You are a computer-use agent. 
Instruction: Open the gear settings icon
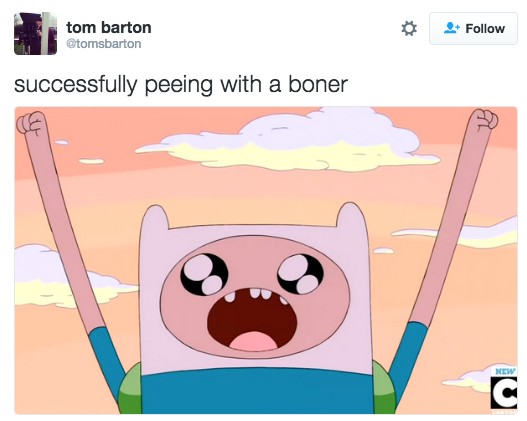coord(409,29)
